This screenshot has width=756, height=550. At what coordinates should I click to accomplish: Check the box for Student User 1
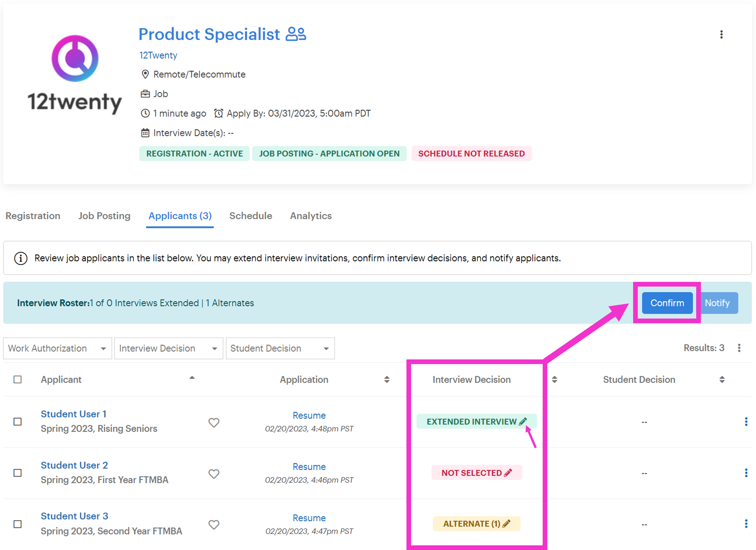18,422
